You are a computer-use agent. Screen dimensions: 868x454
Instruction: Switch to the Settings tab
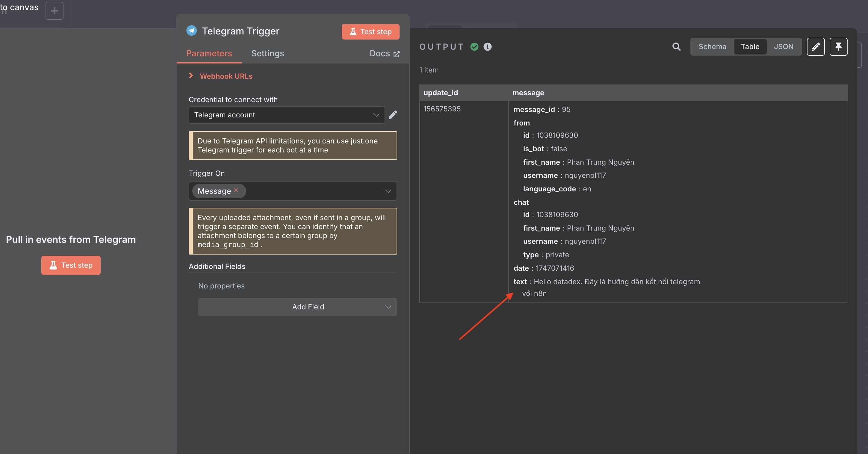point(267,54)
